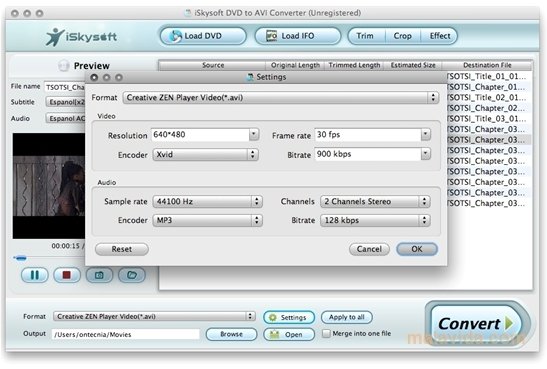Open the Audio Espanol dropdown
The height and width of the screenshot is (369, 547).
[x=65, y=119]
